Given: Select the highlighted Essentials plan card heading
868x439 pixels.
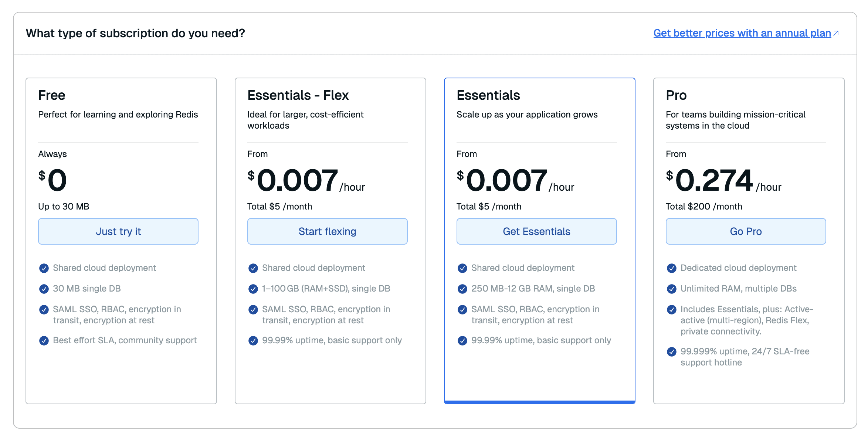Looking at the screenshot, I should 488,95.
